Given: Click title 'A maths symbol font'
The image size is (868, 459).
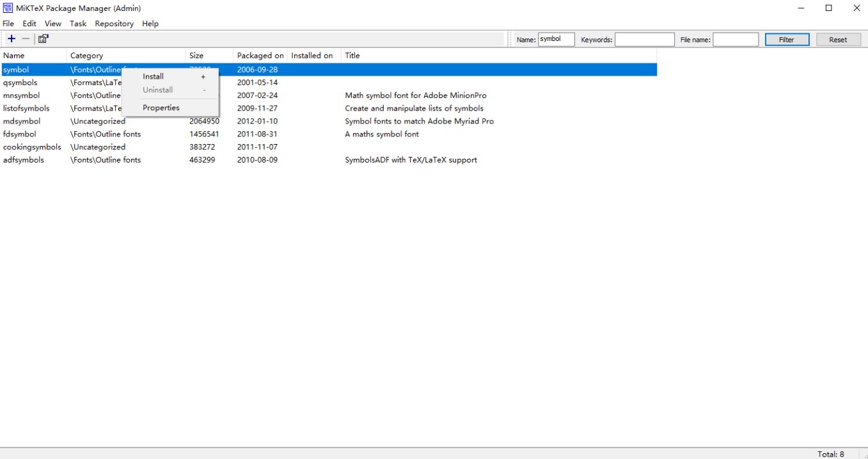Looking at the screenshot, I should (382, 134).
